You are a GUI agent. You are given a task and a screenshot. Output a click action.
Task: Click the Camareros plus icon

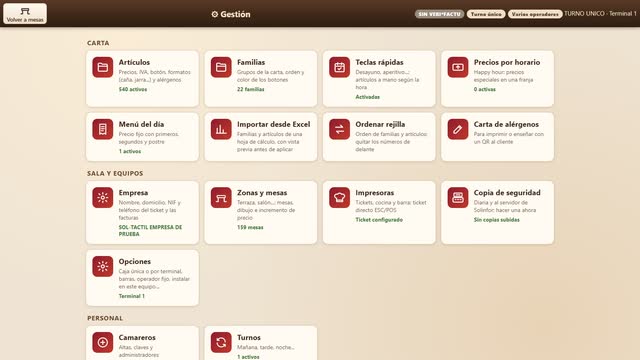click(102, 342)
